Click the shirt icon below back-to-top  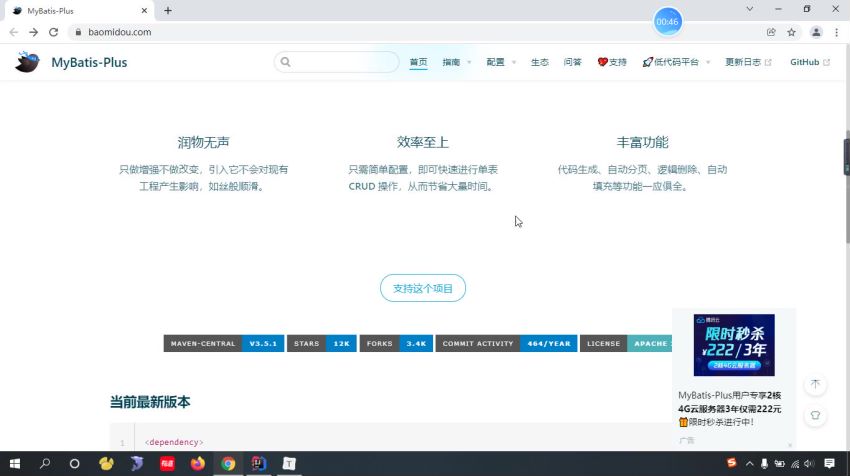point(815,415)
